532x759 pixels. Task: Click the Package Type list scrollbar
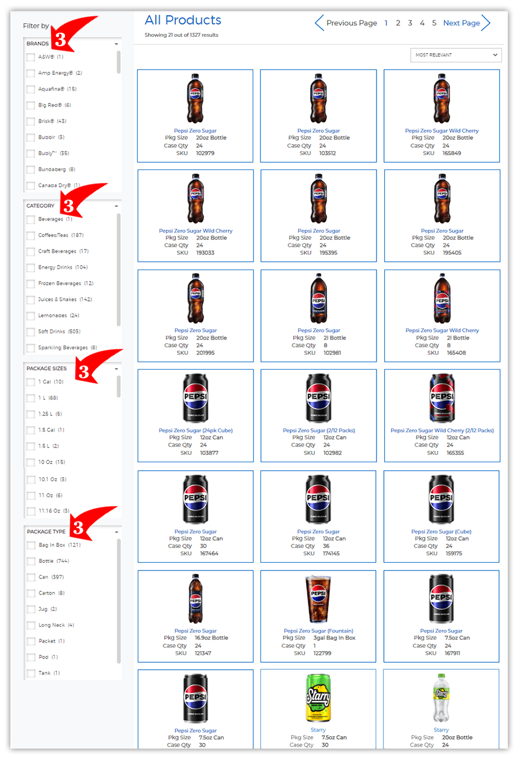coord(118,601)
